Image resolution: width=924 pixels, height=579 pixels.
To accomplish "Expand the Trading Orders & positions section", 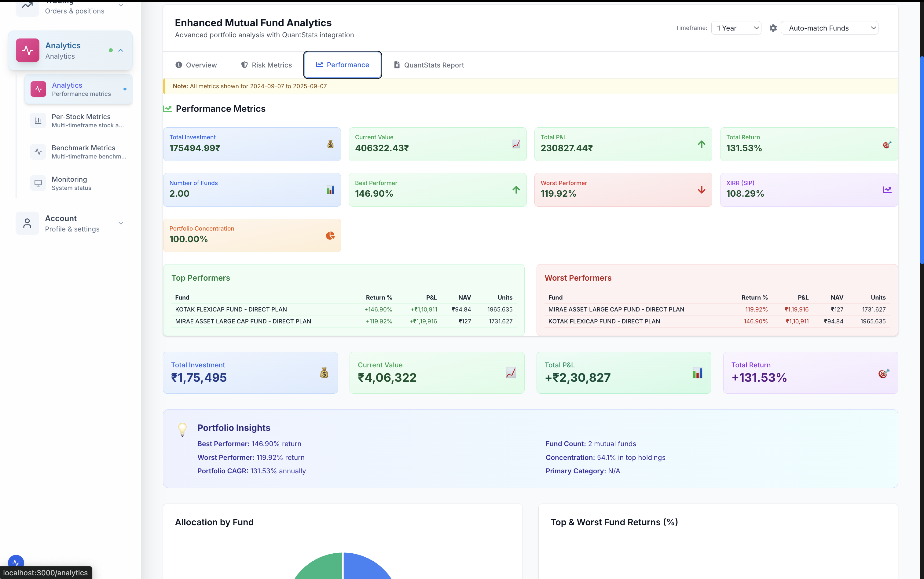I will [121, 5].
